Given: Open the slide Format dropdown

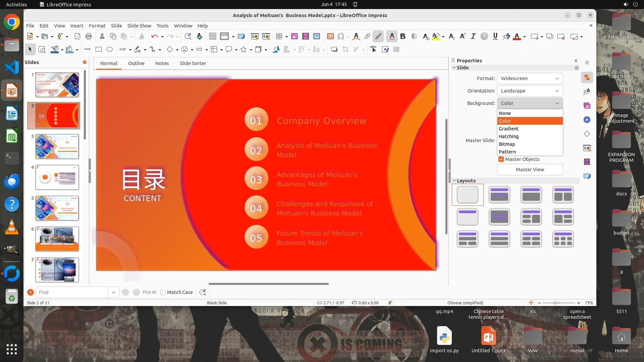Looking at the screenshot, I should (x=530, y=78).
